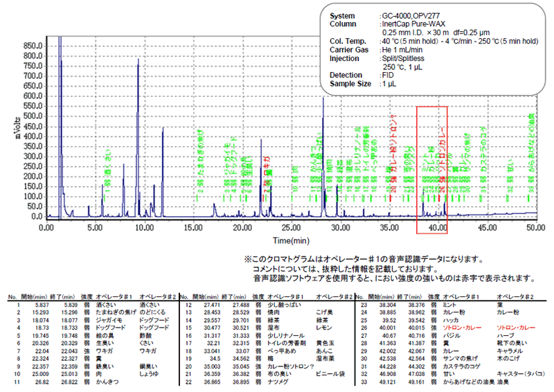554x392 pixels.
Task: Click the "Detection" label in the conditions box
Action: tap(346, 75)
